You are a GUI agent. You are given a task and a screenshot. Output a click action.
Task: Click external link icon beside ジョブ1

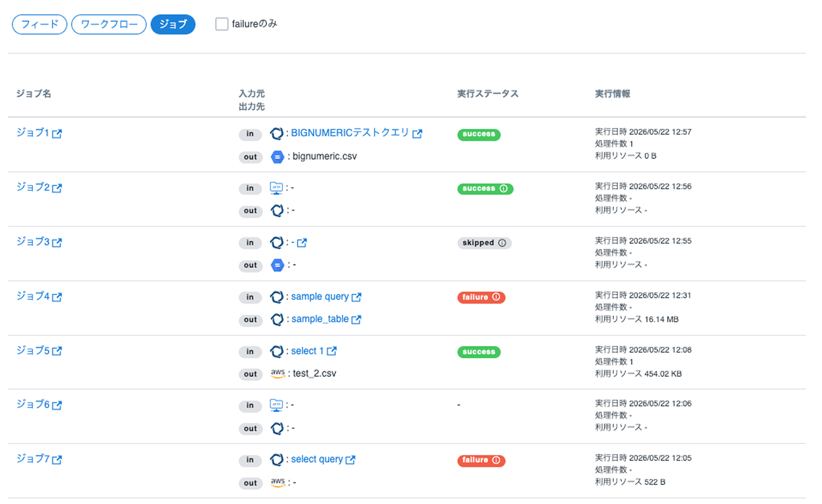point(57,134)
